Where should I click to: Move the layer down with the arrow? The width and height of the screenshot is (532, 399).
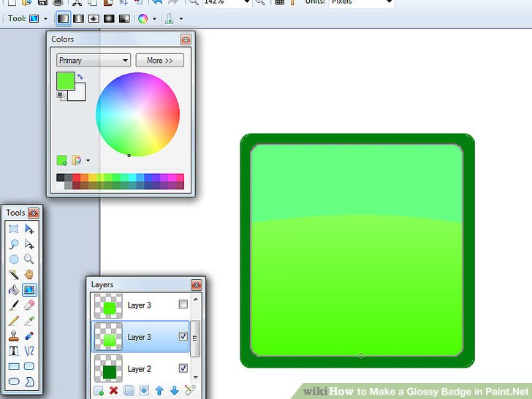[175, 391]
